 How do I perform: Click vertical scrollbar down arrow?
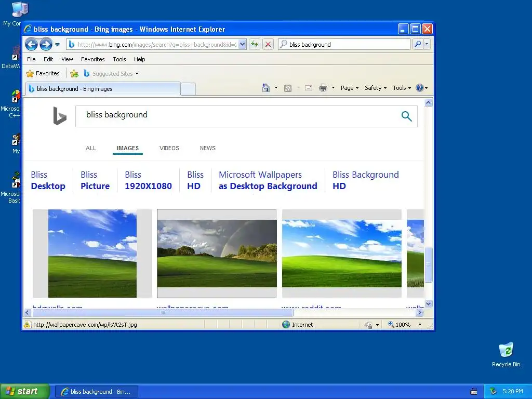(428, 303)
